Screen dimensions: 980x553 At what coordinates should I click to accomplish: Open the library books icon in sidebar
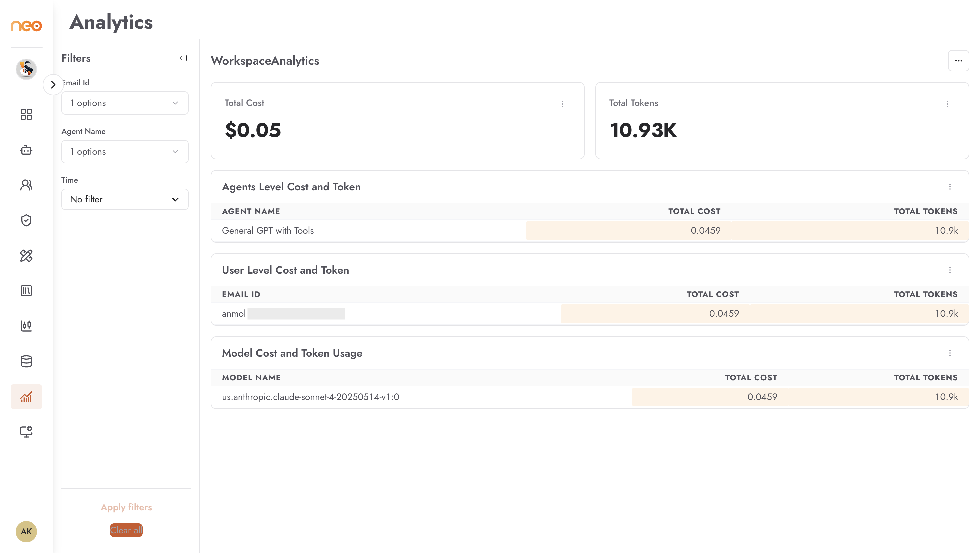26,291
